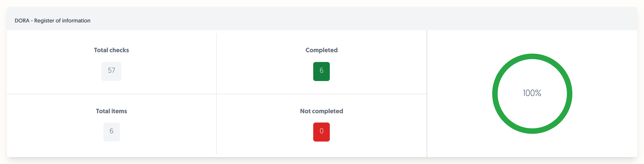Image resolution: width=644 pixels, height=164 pixels.
Task: Select the Completed heading
Action: pos(322,50)
